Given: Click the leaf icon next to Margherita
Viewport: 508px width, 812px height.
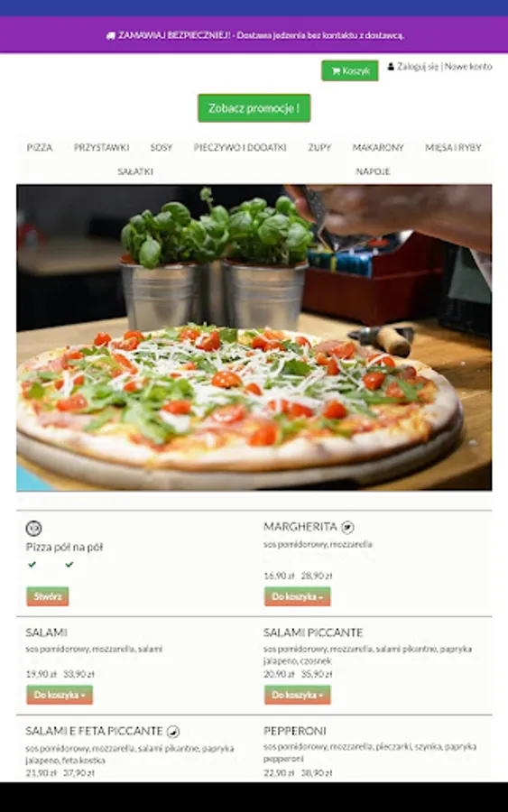Looking at the screenshot, I should click(347, 527).
